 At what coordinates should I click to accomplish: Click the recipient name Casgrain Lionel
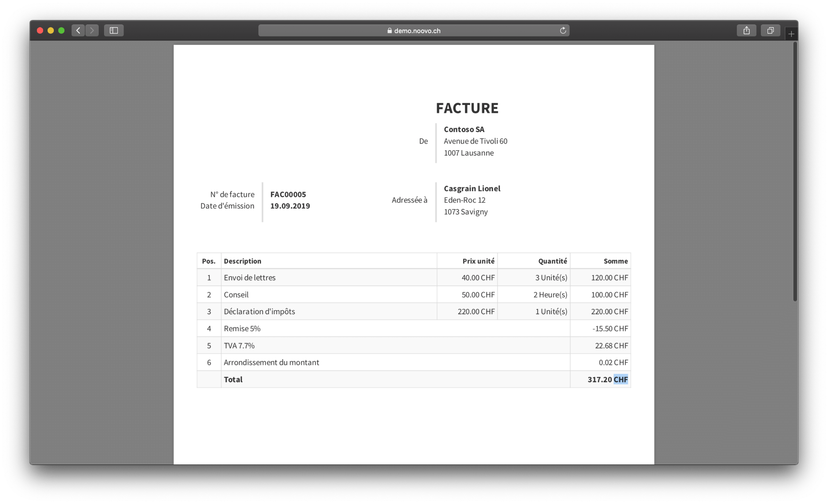pos(472,188)
